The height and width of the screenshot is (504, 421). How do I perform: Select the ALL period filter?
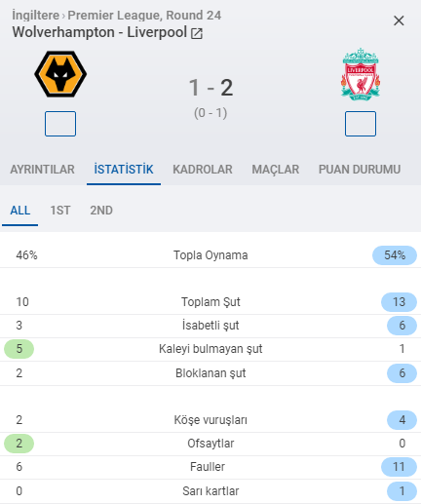coord(20,211)
